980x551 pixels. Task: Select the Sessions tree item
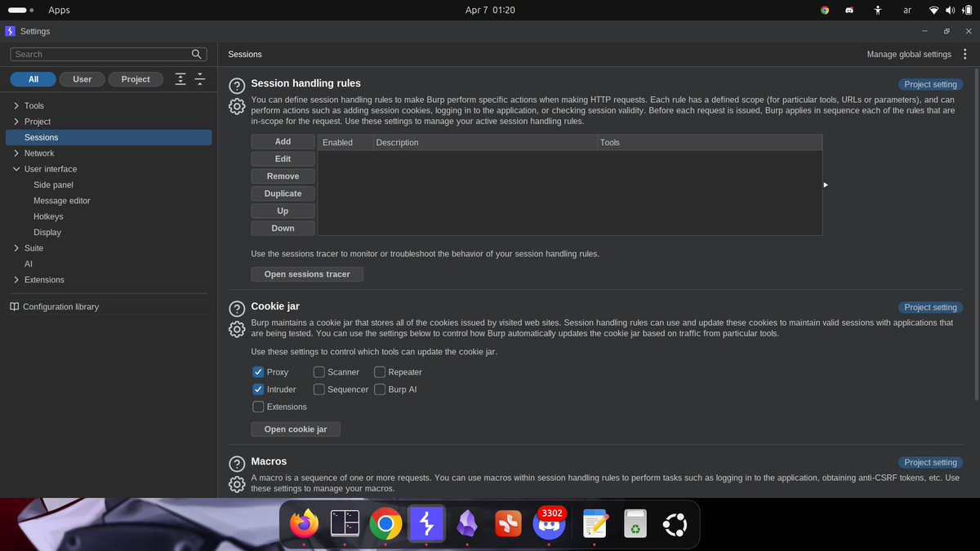tap(109, 138)
